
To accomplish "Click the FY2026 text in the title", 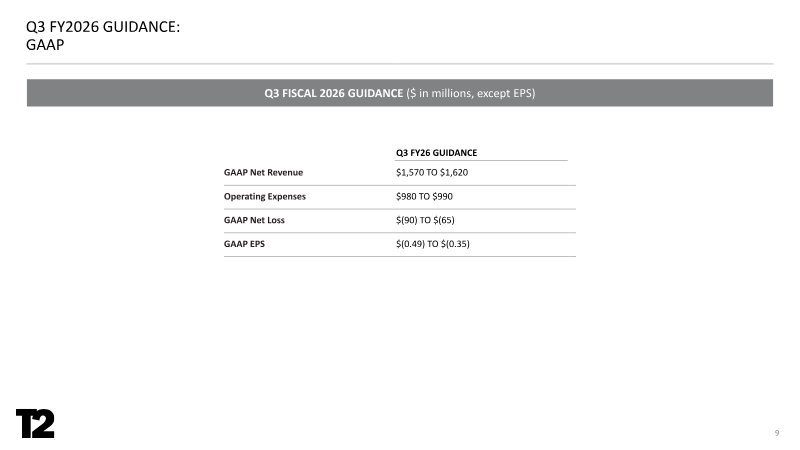I will [x=73, y=27].
